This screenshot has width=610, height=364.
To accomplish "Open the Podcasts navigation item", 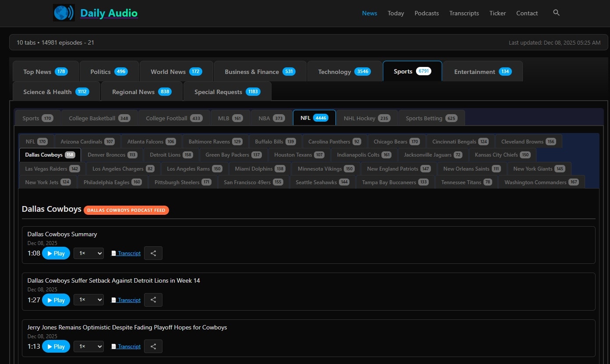I will point(427,13).
